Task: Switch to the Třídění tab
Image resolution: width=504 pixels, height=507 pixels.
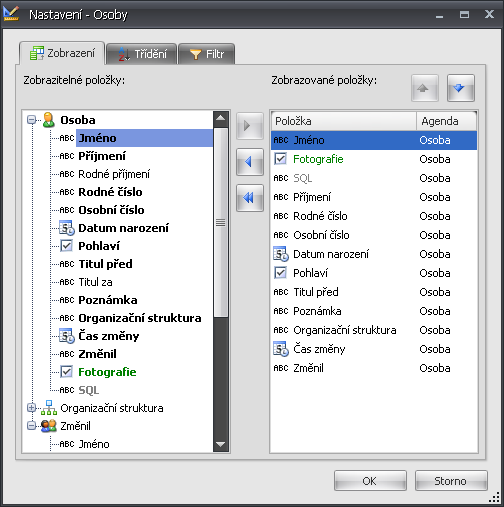Action: 142,54
